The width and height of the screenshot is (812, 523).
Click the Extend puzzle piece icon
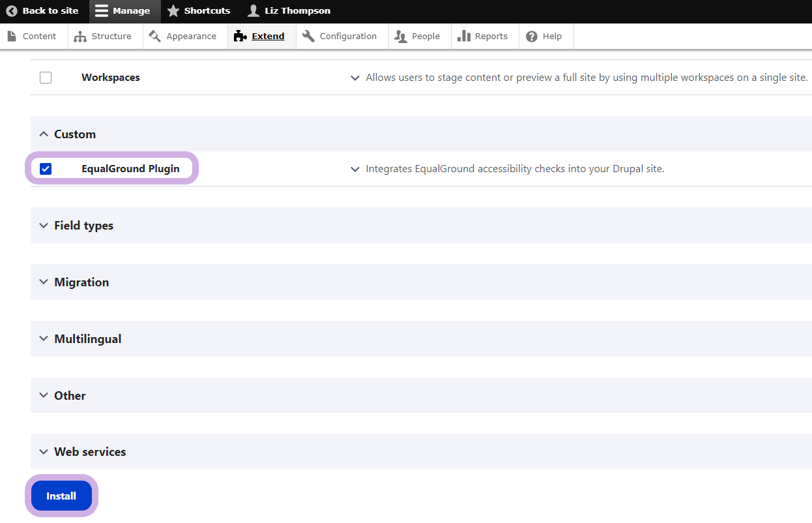(240, 37)
